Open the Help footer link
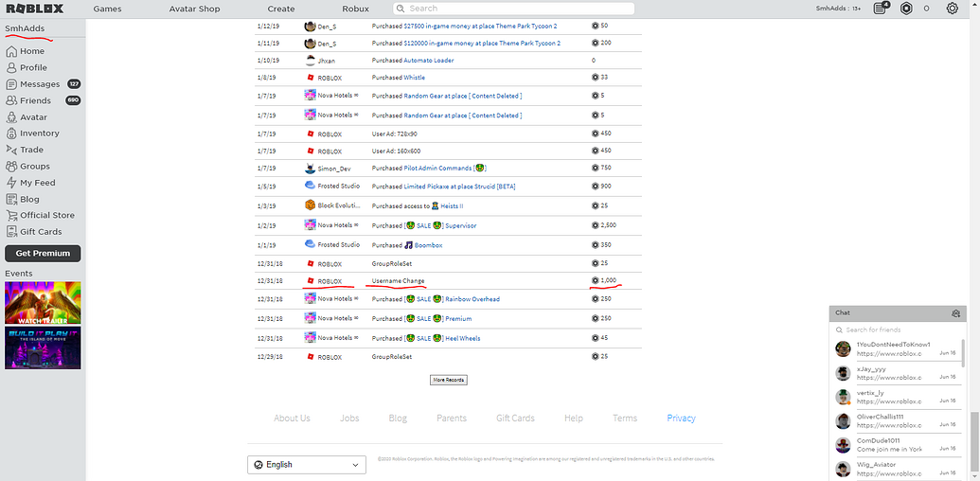980x481 pixels. (x=573, y=419)
